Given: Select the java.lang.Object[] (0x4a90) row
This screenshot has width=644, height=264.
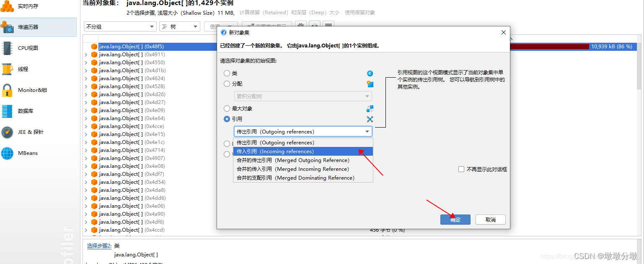Looking at the screenshot, I should (132, 214).
